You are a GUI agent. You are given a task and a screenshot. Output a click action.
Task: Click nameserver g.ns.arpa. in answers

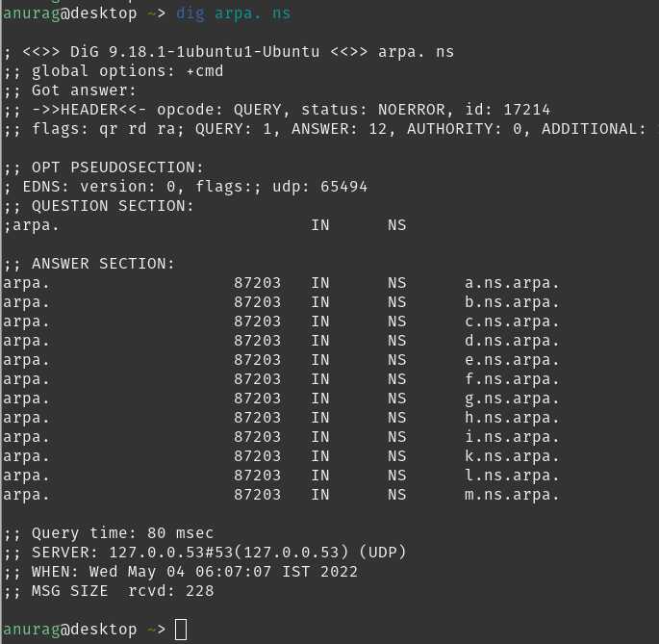512,399
